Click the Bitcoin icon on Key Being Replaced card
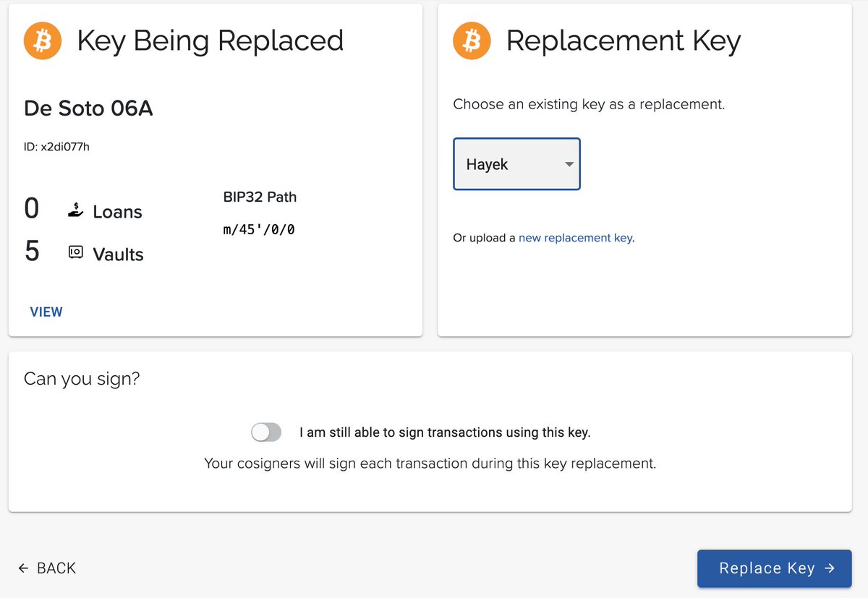Screen dimensions: 868x598 (42, 40)
